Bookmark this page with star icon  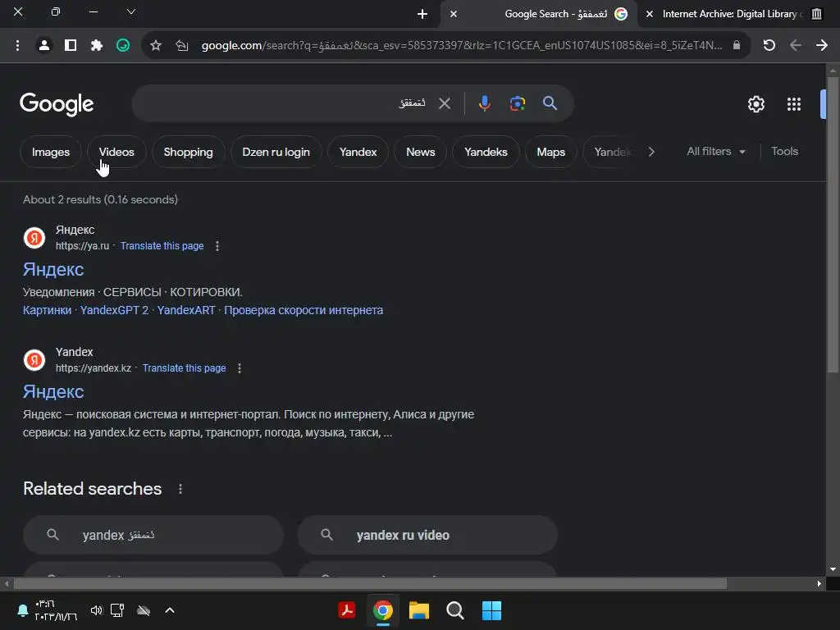[x=155, y=46]
